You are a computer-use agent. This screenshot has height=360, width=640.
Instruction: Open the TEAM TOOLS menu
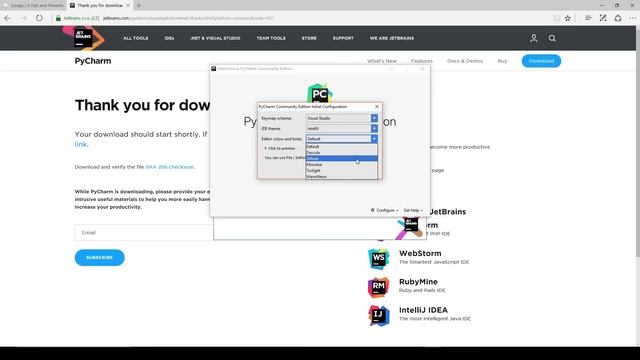pyautogui.click(x=271, y=38)
